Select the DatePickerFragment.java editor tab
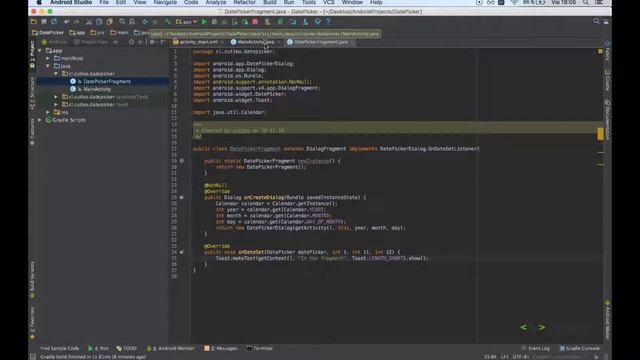640x360 pixels. pos(320,42)
